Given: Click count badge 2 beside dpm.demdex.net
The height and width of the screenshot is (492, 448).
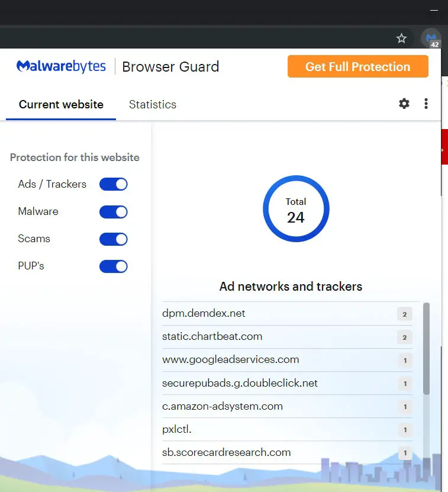Looking at the screenshot, I should coord(405,314).
